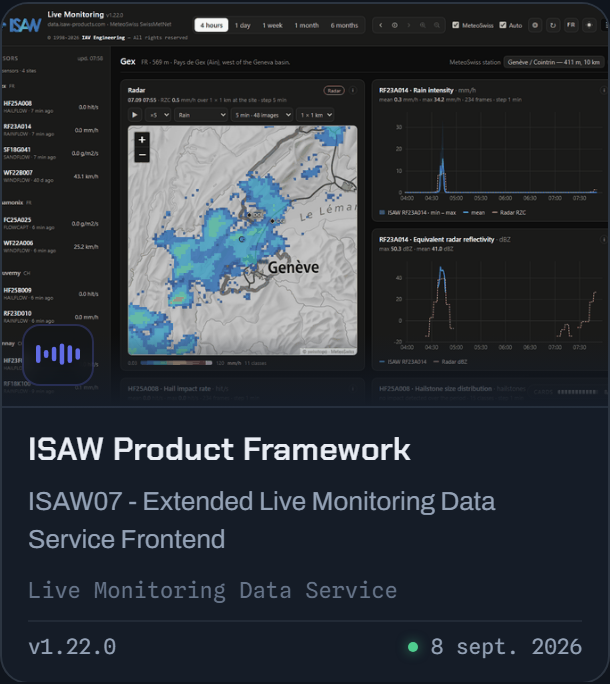Play the radar animation

(x=134, y=115)
